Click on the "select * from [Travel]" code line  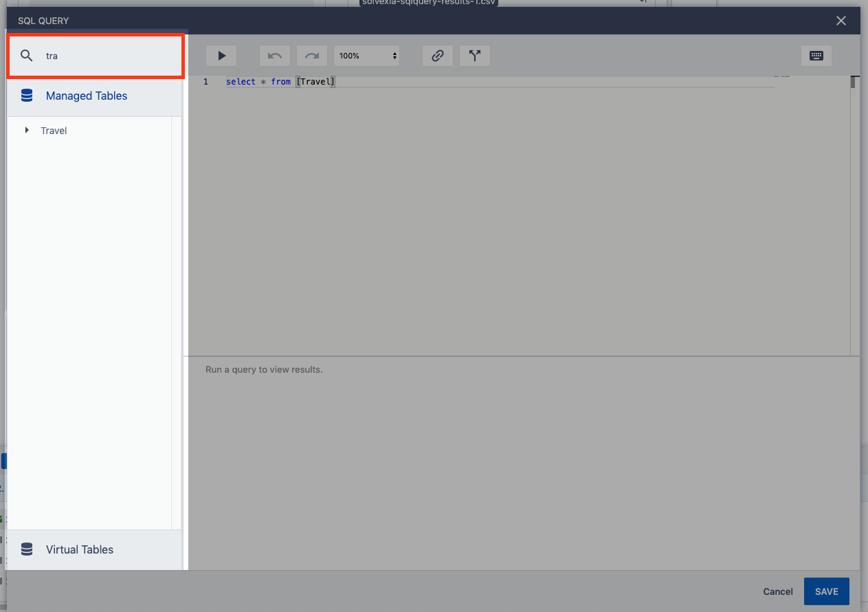tap(280, 82)
